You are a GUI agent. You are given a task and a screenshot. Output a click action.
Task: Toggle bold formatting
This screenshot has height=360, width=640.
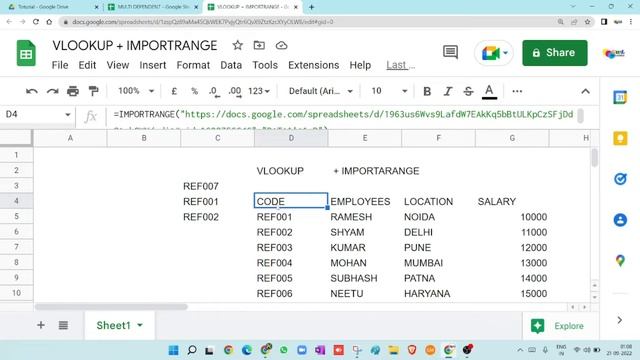[427, 91]
